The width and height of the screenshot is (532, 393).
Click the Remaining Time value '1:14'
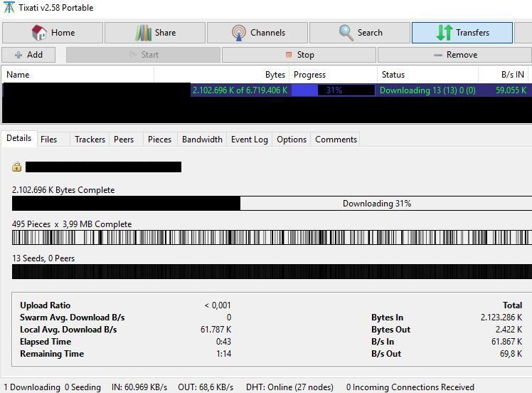click(223, 354)
